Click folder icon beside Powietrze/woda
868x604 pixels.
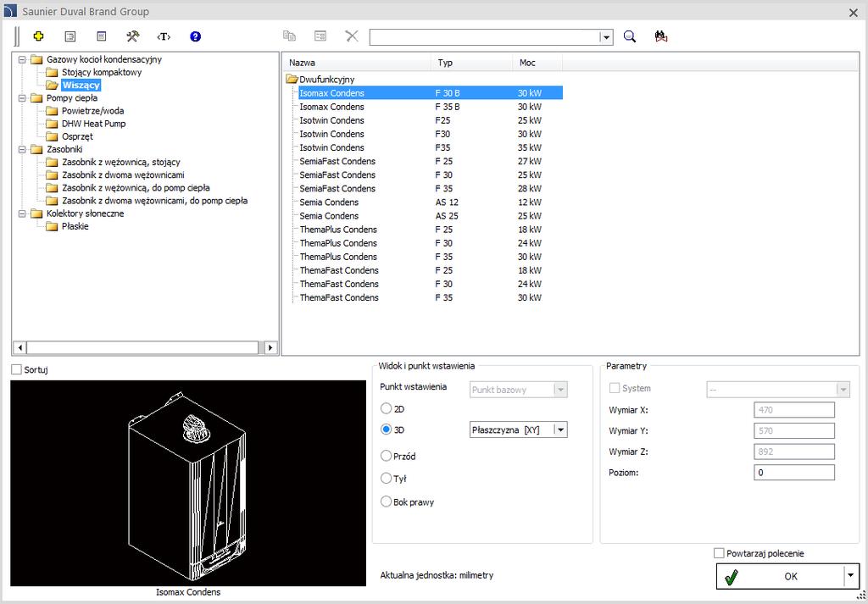click(52, 111)
